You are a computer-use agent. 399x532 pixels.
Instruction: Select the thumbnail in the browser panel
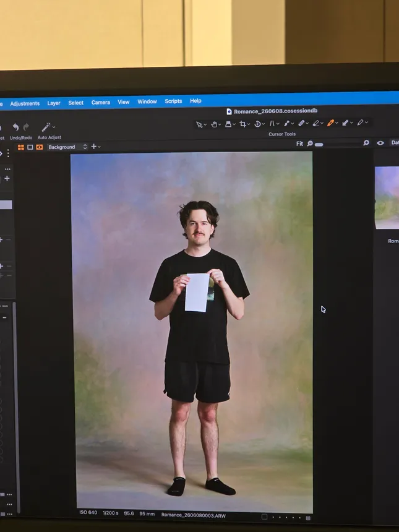pyautogui.click(x=387, y=198)
